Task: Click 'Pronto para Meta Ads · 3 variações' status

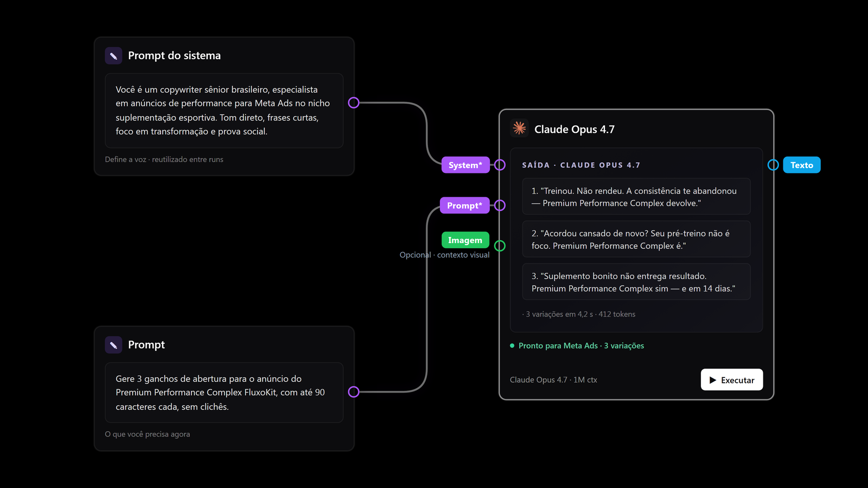Action: (581, 345)
